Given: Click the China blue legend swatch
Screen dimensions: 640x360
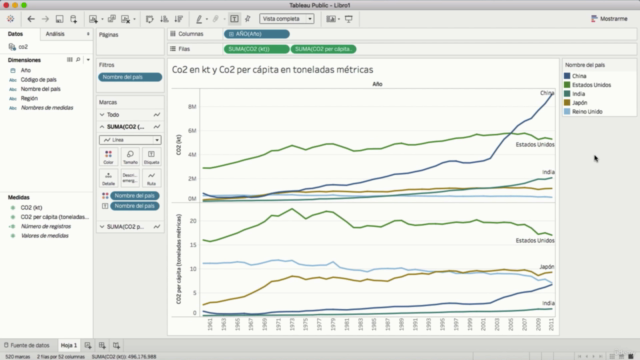Looking at the screenshot, I should (567, 76).
